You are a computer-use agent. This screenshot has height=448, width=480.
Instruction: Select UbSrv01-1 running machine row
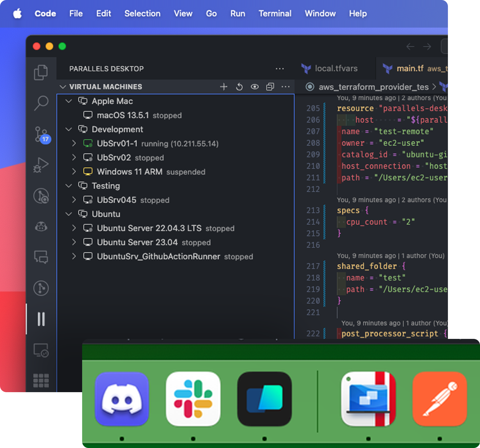pos(176,143)
